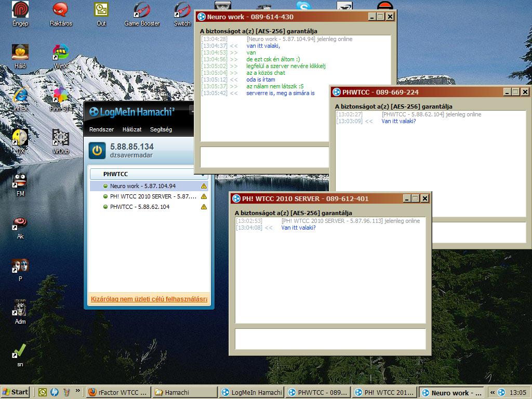This screenshot has height=399, width=532.
Task: Switch to the PHWTCC - 089 taskbar button
Action: (x=318, y=393)
